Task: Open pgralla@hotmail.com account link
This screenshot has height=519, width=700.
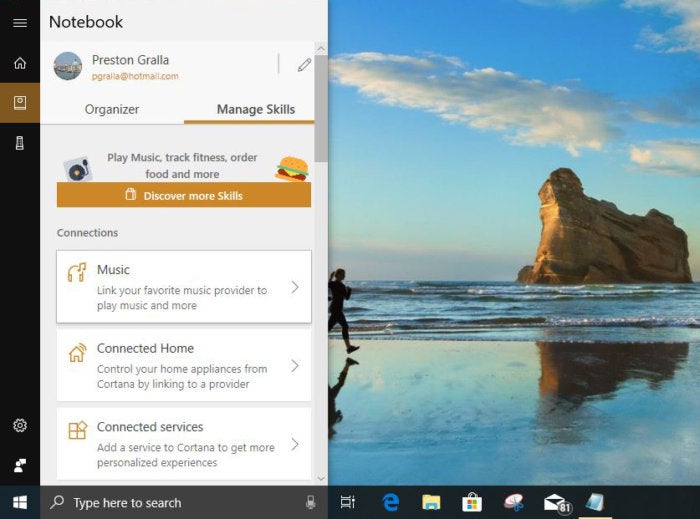Action: pos(135,76)
